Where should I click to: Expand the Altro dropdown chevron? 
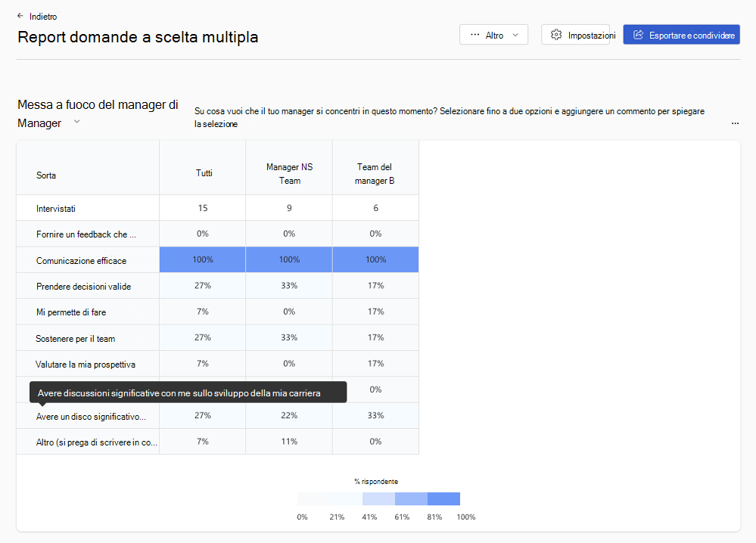click(515, 35)
